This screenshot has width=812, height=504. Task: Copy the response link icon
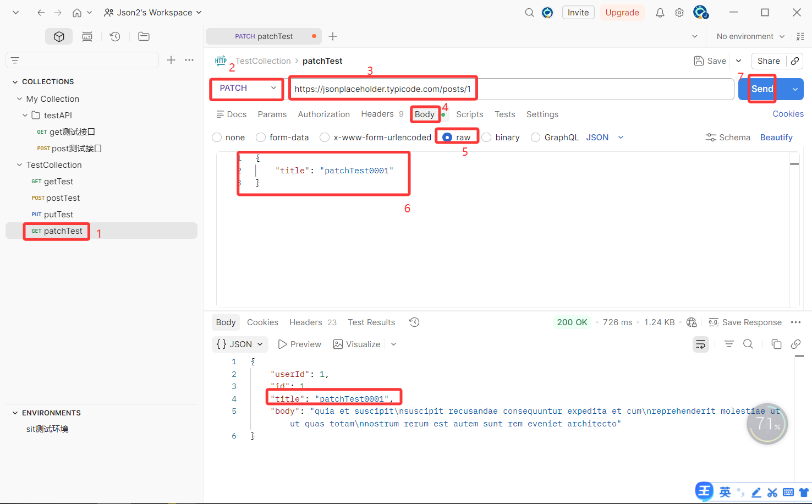click(795, 344)
